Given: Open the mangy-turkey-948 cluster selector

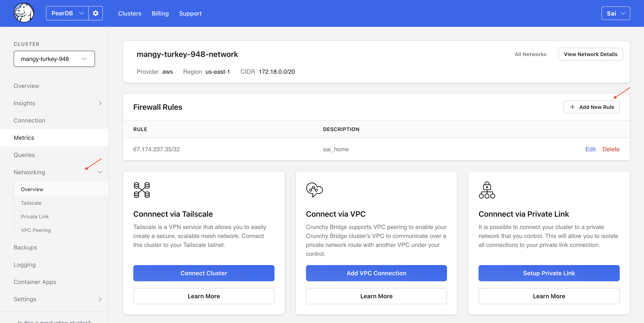Looking at the screenshot, I should 54,59.
